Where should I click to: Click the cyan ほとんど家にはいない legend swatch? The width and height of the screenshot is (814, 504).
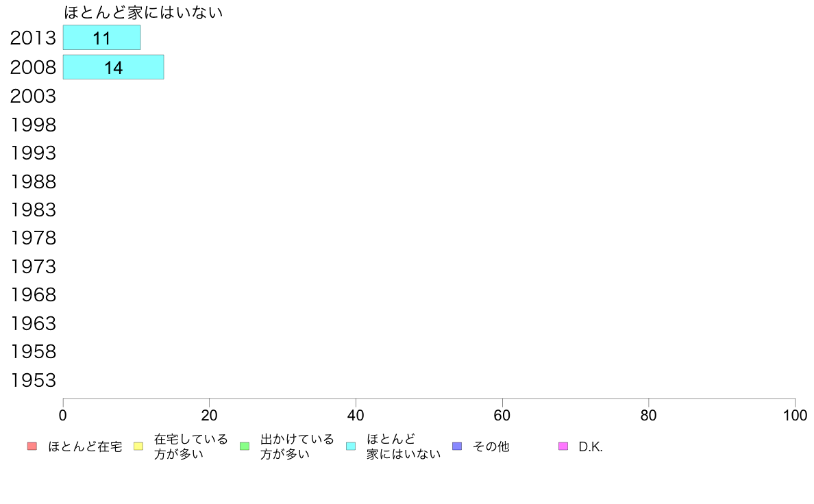pos(351,446)
